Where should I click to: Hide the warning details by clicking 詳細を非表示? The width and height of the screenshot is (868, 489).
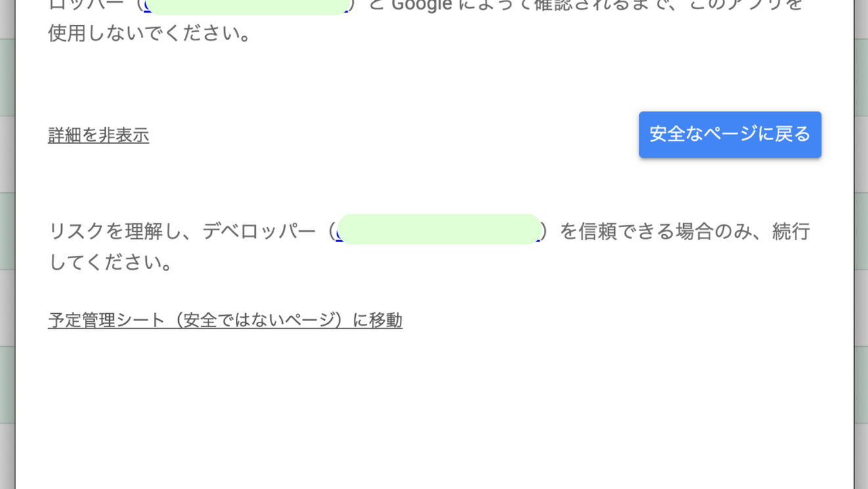97,135
